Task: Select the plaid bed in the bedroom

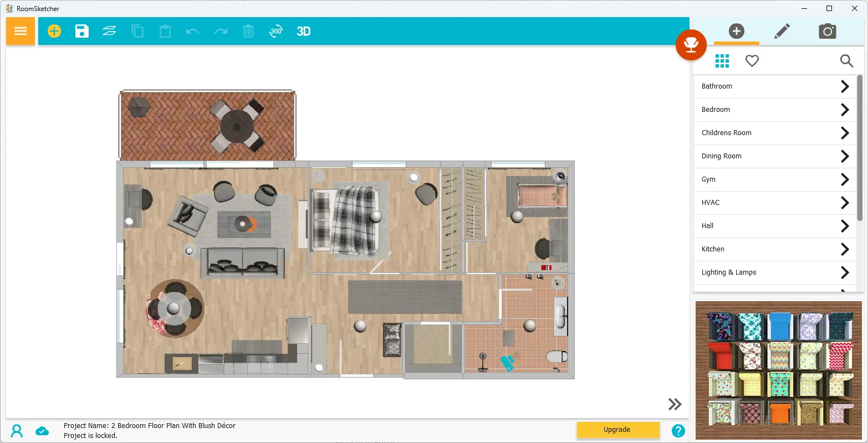Action: tap(345, 220)
